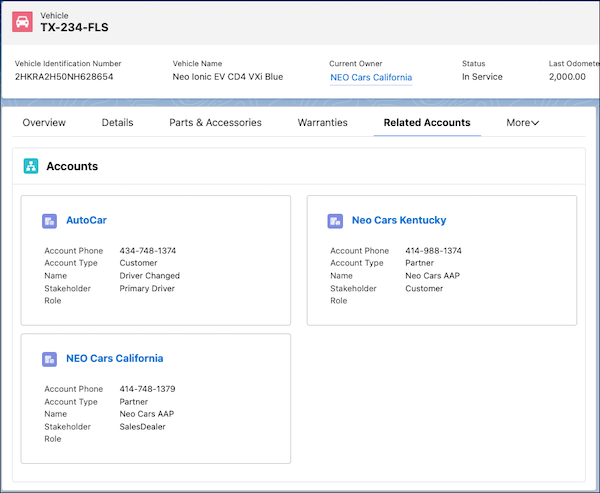Click the Vehicle Identification Number label
Image resolution: width=600 pixels, height=493 pixels.
click(68, 64)
